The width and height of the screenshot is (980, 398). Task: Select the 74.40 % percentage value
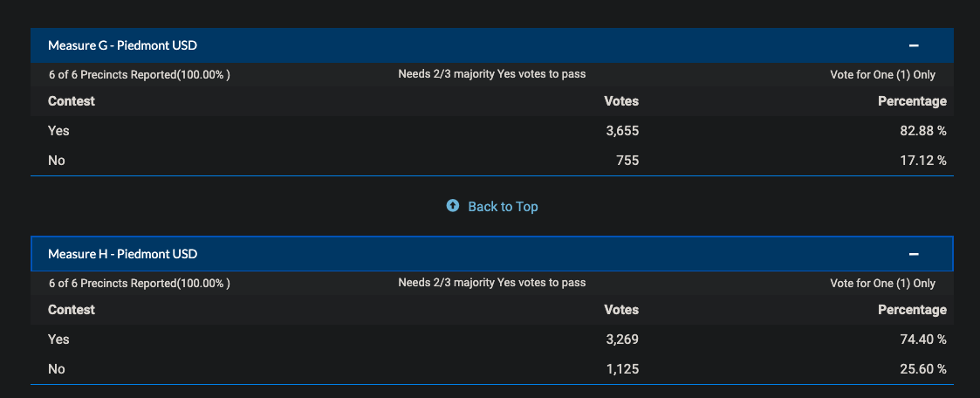click(919, 340)
